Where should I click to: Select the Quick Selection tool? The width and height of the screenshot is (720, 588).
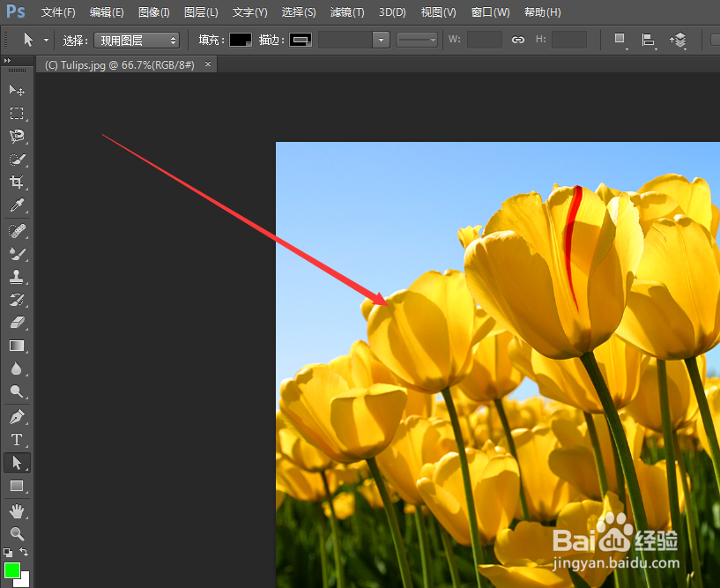click(x=17, y=160)
